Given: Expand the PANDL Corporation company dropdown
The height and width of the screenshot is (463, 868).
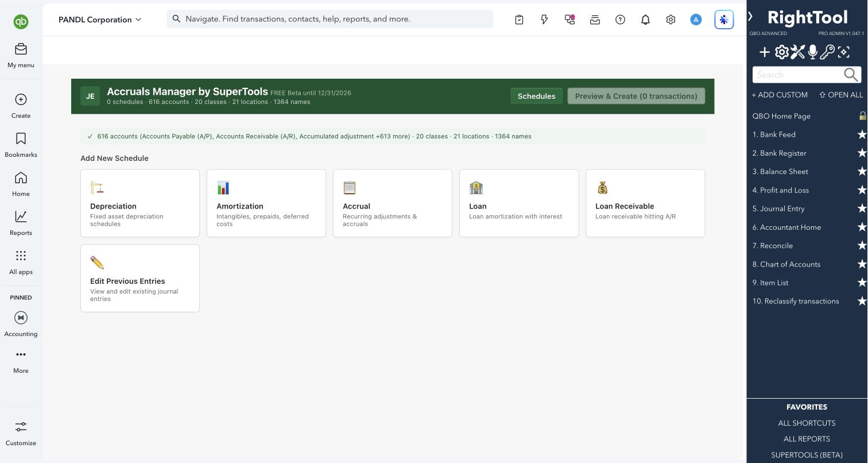Looking at the screenshot, I should [x=100, y=20].
